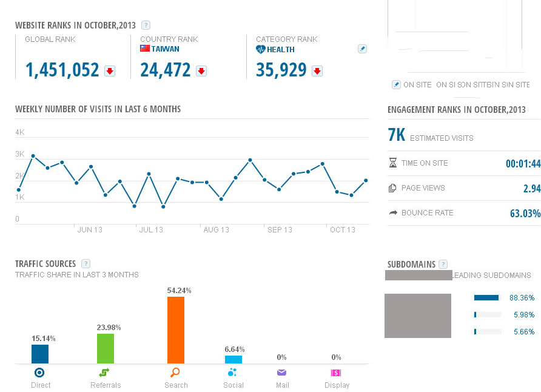
Task: Click the Search label under chart
Action: (176, 385)
